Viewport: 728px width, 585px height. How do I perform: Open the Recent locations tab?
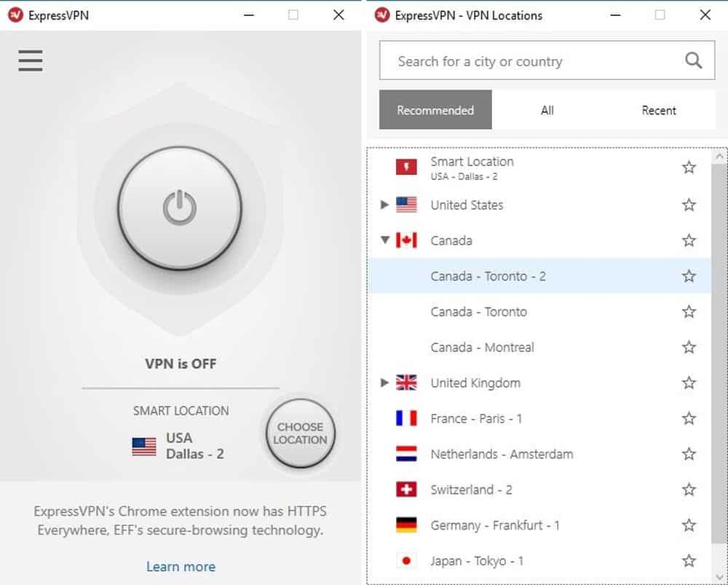[658, 110]
